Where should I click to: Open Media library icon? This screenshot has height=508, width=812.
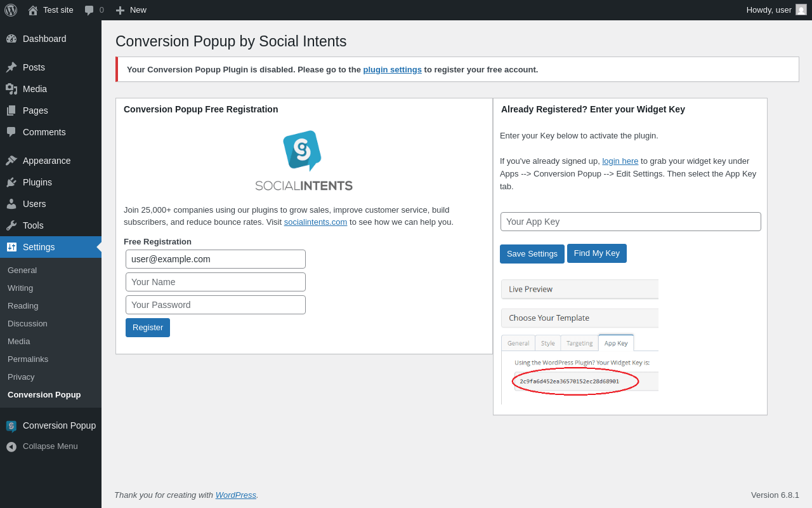pos(11,89)
